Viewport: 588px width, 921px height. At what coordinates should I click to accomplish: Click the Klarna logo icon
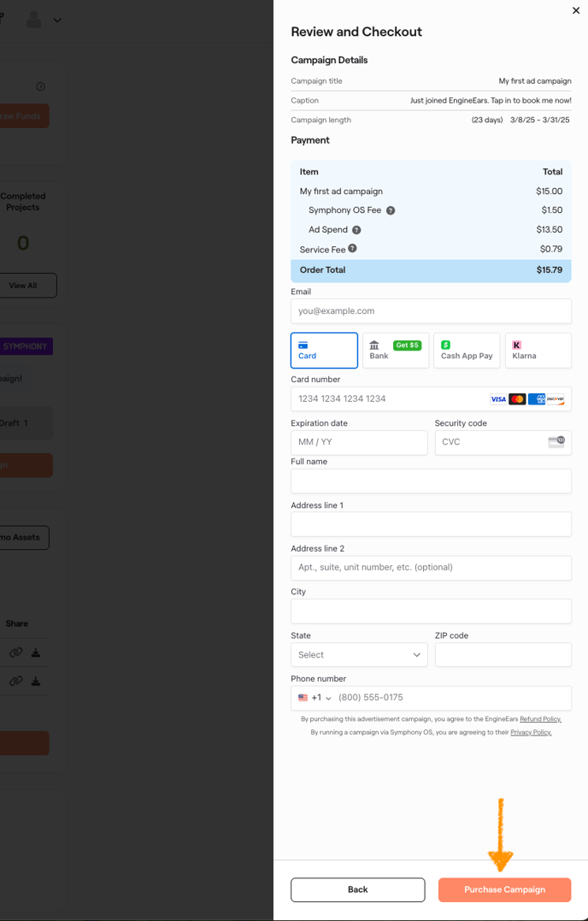(517, 345)
